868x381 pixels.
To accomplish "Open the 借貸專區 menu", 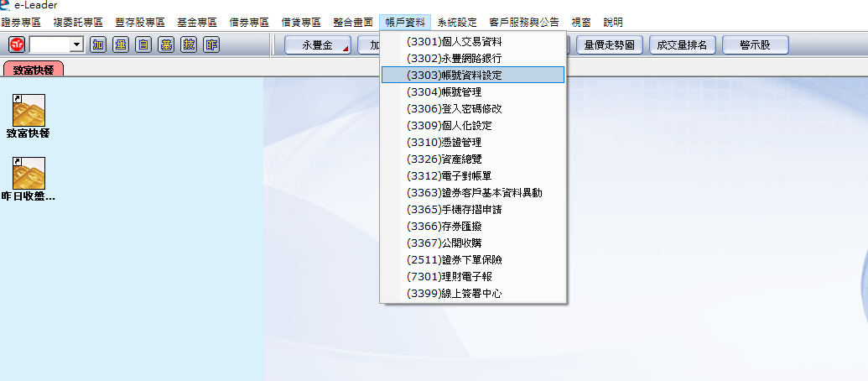I will tap(301, 23).
